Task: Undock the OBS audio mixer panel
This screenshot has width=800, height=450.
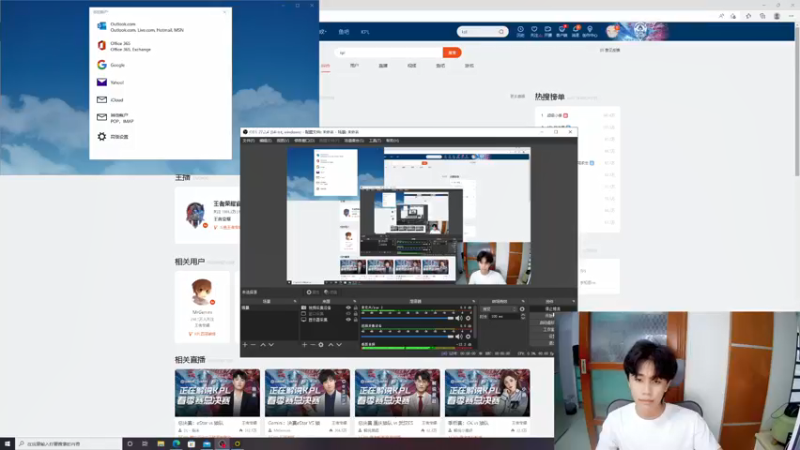Action: (x=473, y=302)
